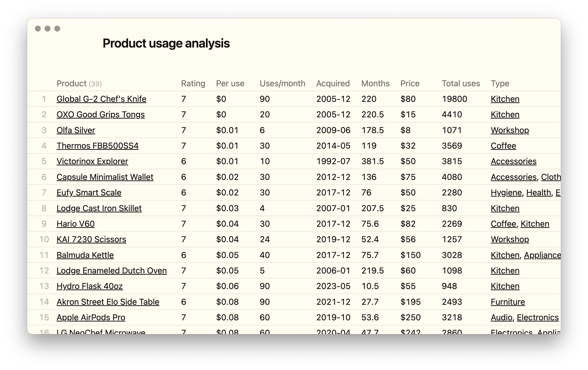Select the $195 price cell
588x370 pixels.
click(410, 302)
